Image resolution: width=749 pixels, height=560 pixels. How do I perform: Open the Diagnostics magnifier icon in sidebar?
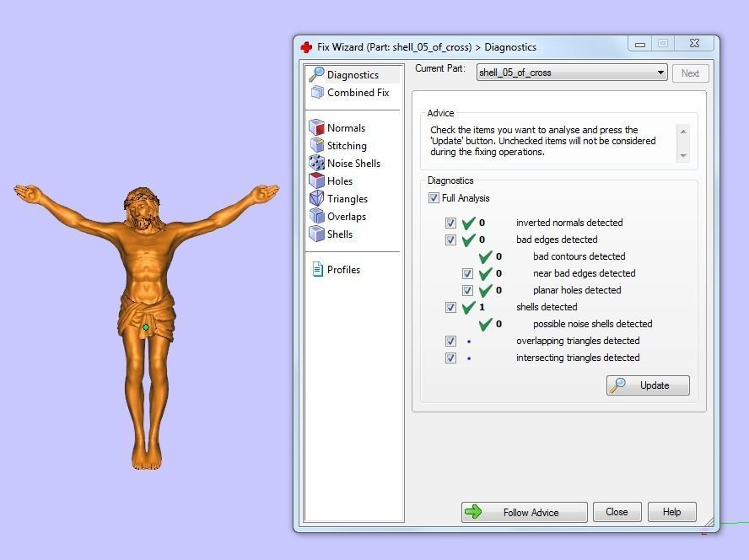(x=316, y=74)
